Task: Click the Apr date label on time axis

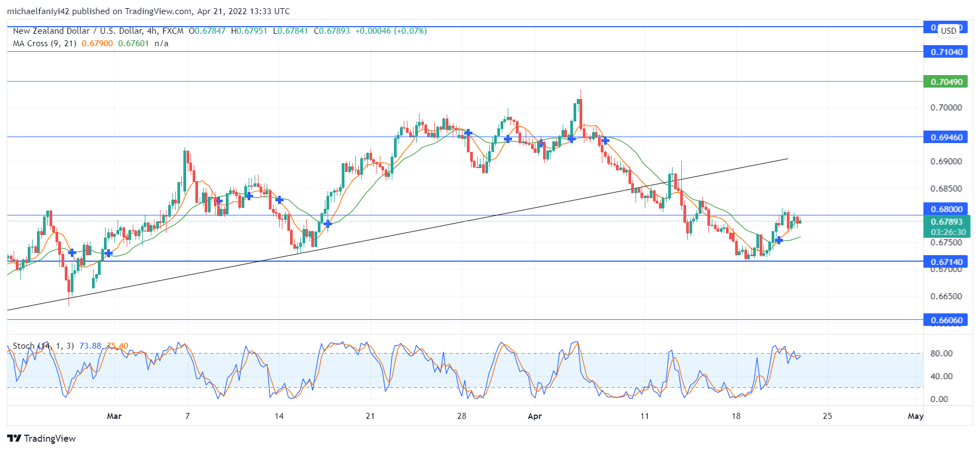Action: pos(535,416)
